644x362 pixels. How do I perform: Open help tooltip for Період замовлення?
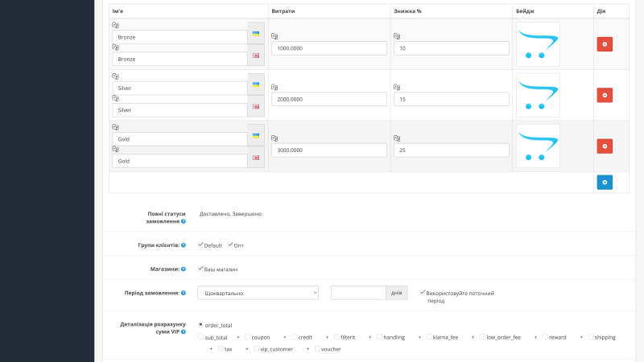(184, 293)
